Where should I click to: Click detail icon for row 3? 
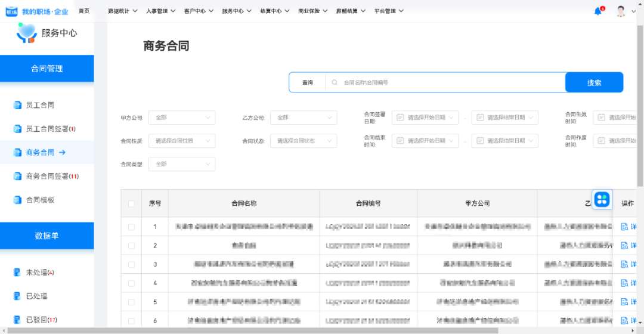pyautogui.click(x=624, y=265)
